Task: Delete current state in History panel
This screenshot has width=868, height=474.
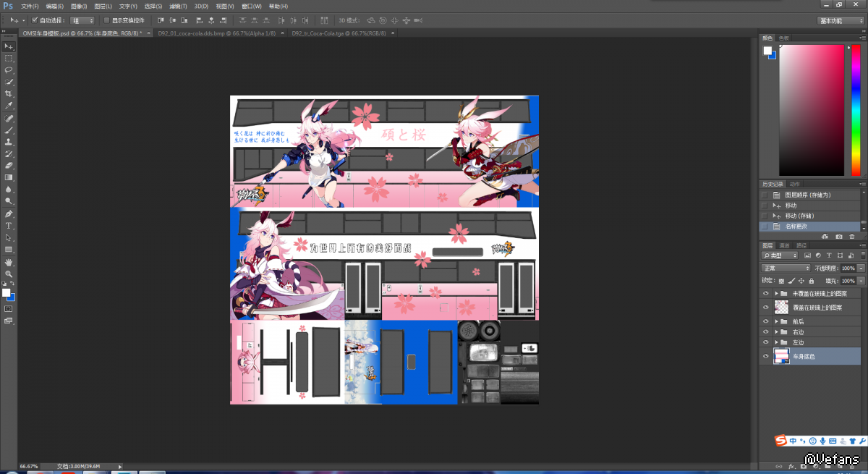Action: click(x=851, y=237)
